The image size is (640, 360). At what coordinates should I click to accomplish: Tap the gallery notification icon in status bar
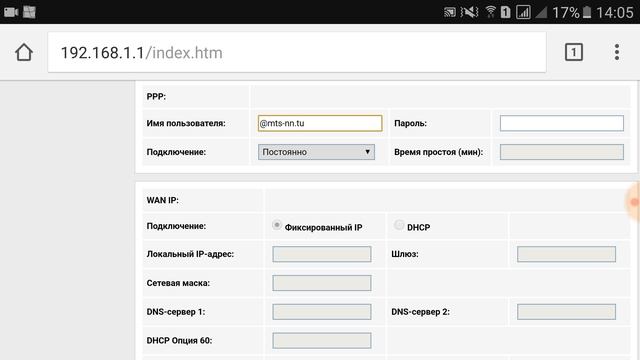(x=29, y=12)
